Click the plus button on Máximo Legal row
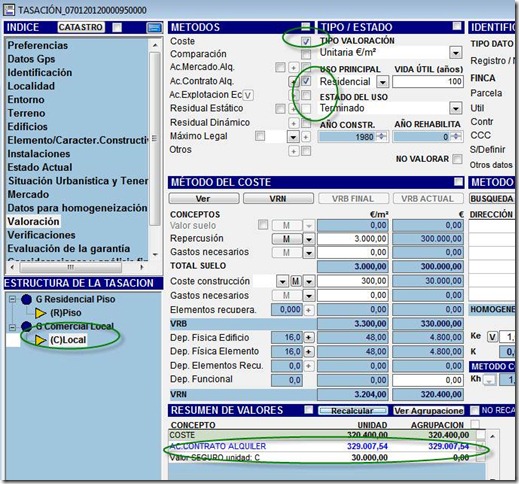Viewport: 519px width, 484px height. pyautogui.click(x=306, y=137)
